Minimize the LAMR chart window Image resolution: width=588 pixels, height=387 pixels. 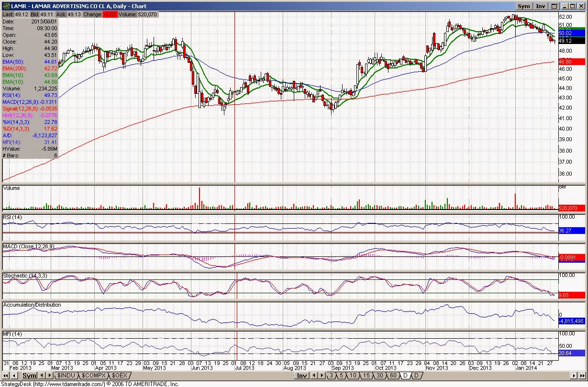pyautogui.click(x=565, y=6)
